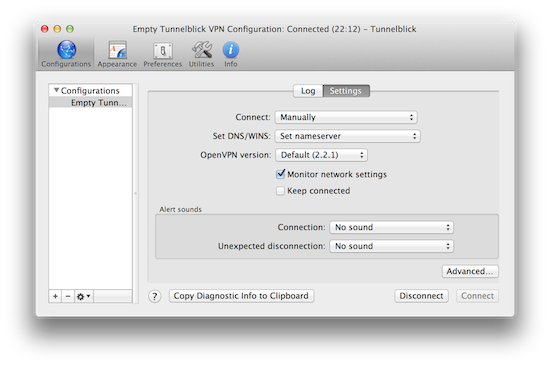Click the Advanced... button
This screenshot has height=366, width=550.
point(470,271)
